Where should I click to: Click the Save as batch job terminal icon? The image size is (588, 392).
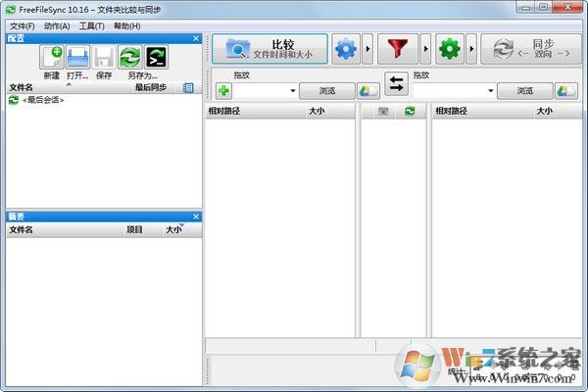156,57
